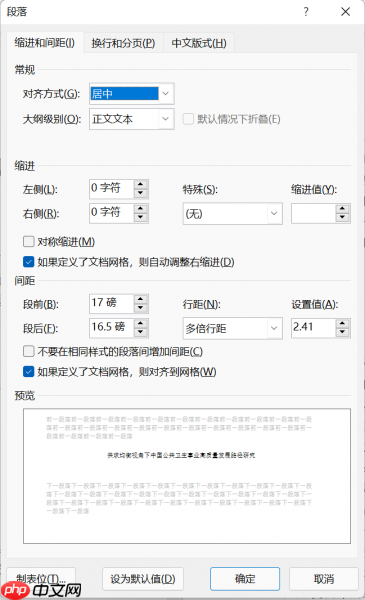Decrease 设置值 with the down arrow

342,333
